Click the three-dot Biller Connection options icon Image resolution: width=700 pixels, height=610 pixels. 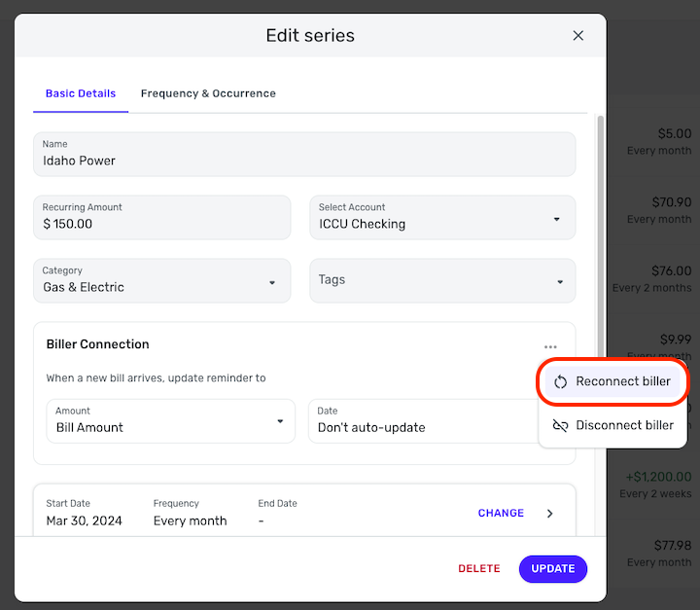click(550, 347)
